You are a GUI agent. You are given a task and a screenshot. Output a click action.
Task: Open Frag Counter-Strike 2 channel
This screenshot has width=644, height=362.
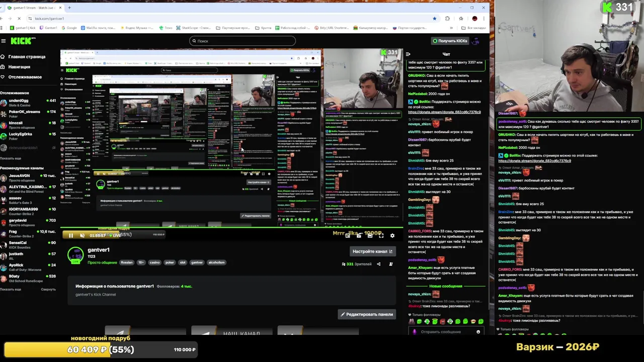click(28, 233)
